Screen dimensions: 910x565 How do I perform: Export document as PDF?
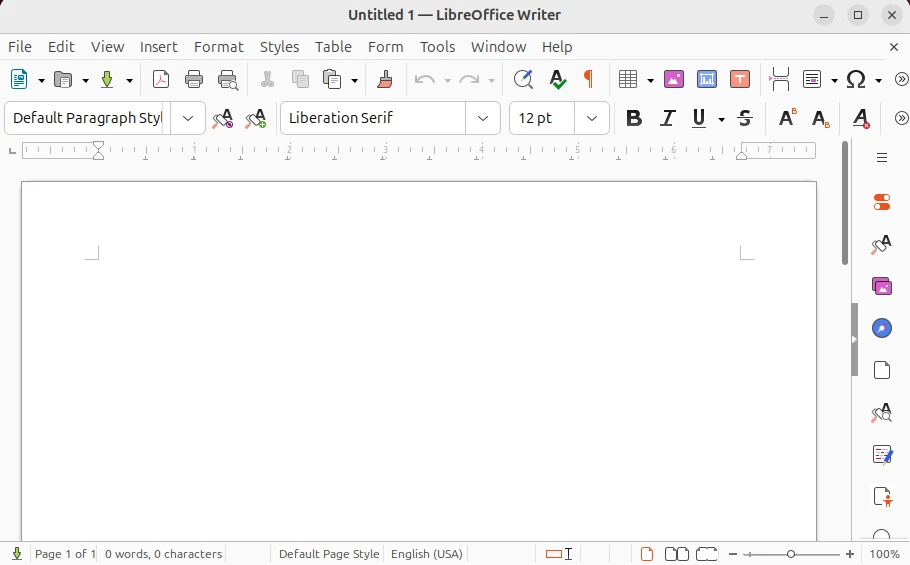point(161,80)
